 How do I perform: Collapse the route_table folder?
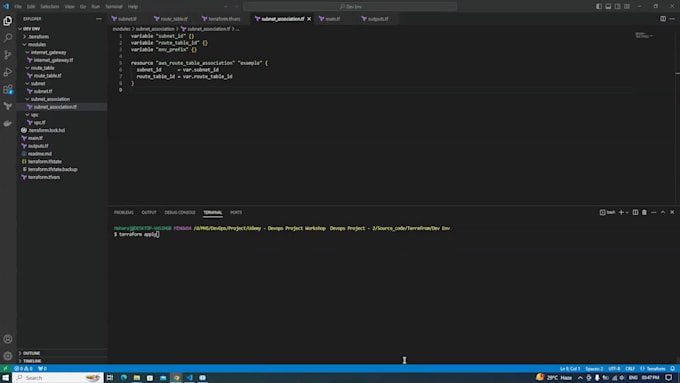62,68
